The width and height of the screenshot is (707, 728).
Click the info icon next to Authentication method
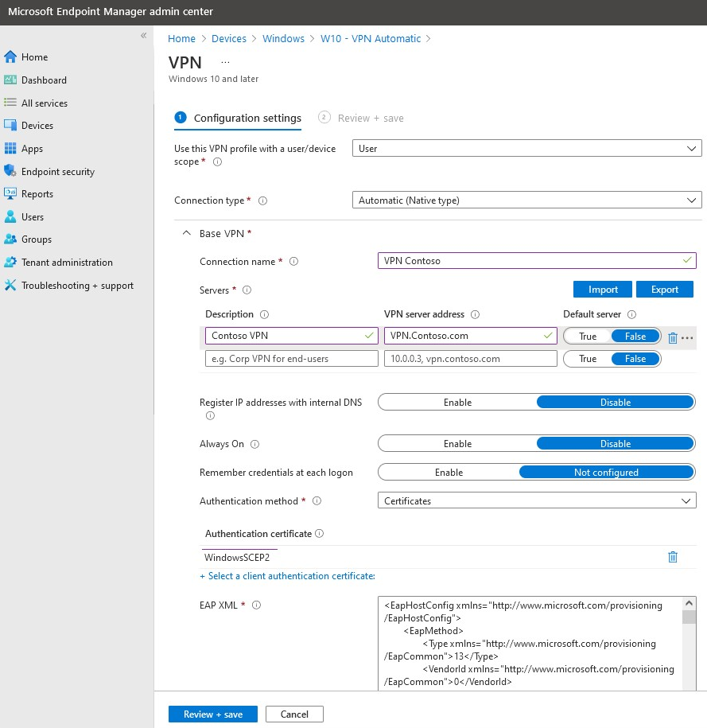click(317, 501)
